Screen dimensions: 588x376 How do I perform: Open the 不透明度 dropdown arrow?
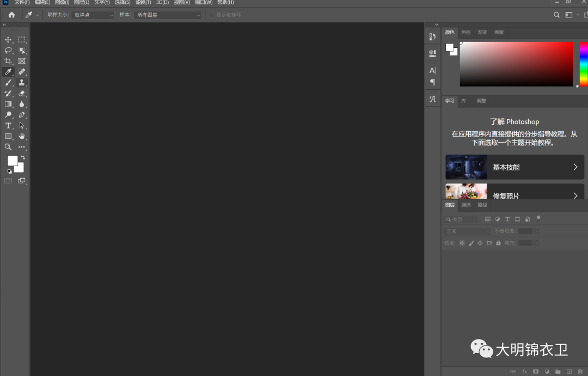[x=537, y=231]
